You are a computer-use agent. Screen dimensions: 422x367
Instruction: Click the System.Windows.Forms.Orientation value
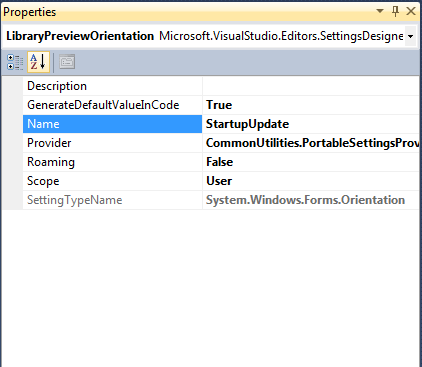click(x=305, y=200)
